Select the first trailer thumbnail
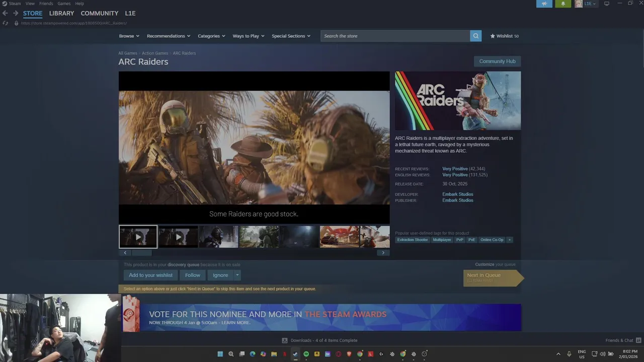Screen dimensions: 644x362 coord(138,237)
